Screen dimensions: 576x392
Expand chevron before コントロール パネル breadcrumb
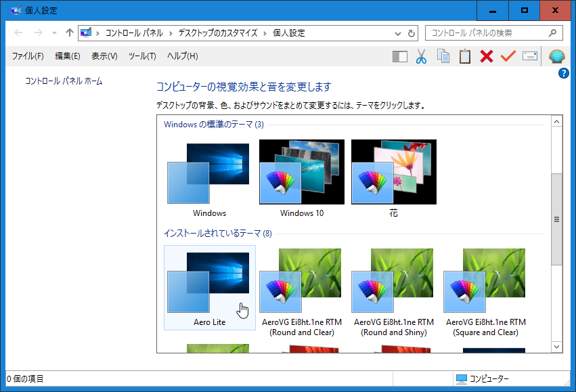pyautogui.click(x=97, y=33)
